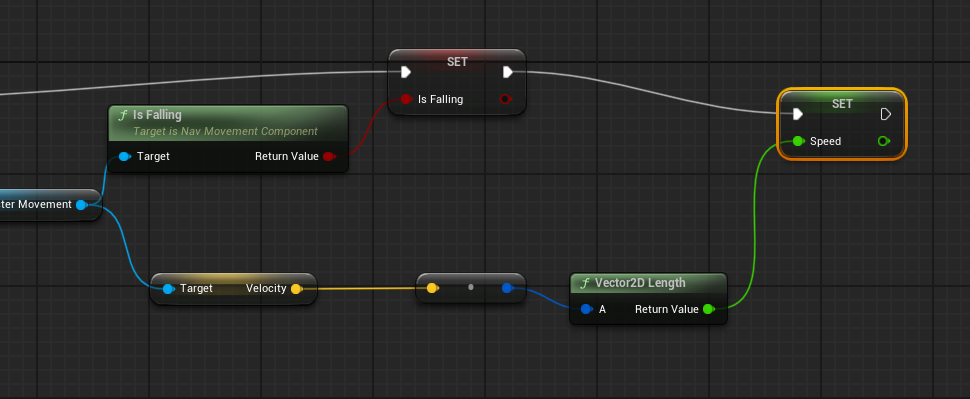Click the blue A input pin on Vector2D Length
970x399 pixels.
(x=586, y=309)
